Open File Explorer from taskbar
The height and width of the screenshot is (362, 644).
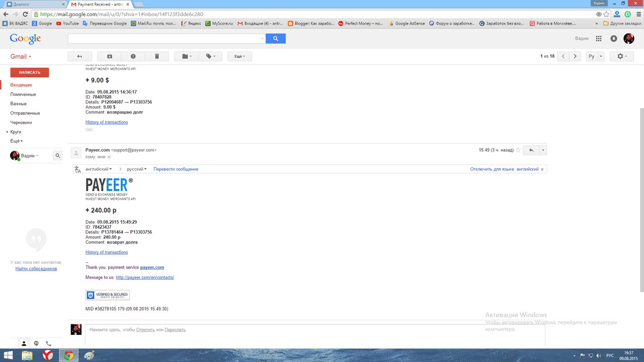tap(27, 355)
